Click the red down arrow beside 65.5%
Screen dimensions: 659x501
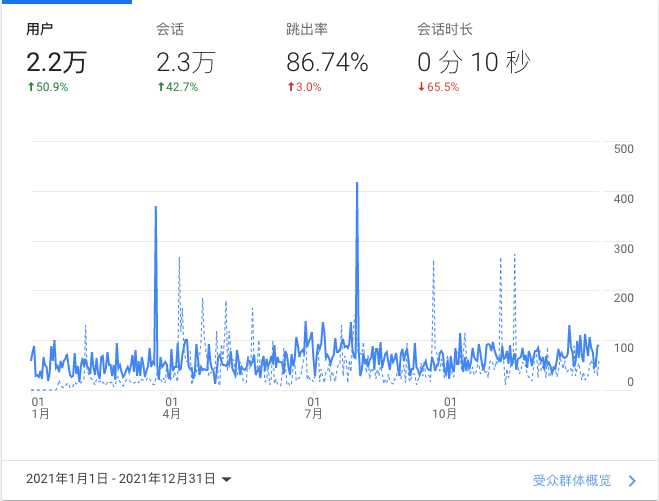click(x=421, y=87)
